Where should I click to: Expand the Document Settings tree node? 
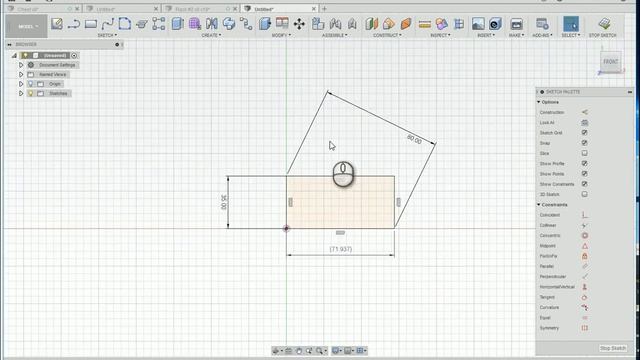click(x=21, y=65)
